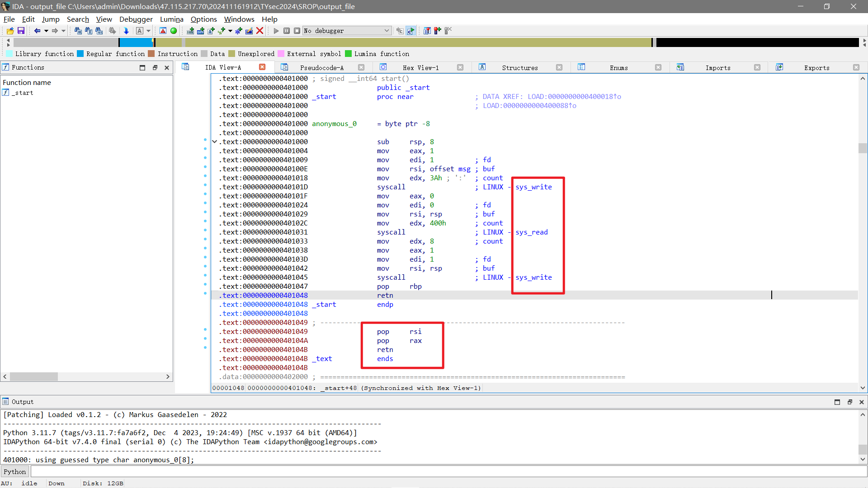The width and height of the screenshot is (868, 488).
Task: Open the Debugger menu
Action: [136, 19]
